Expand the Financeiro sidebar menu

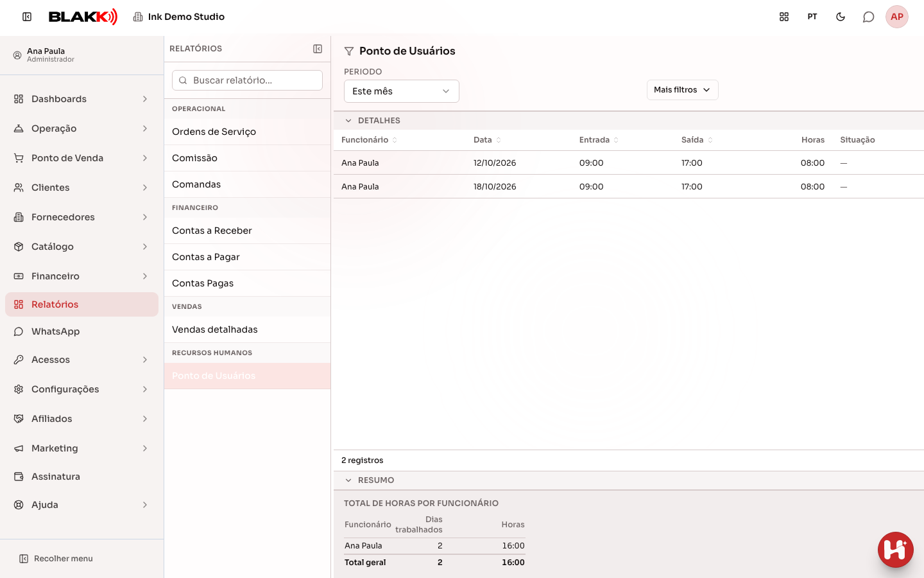pyautogui.click(x=81, y=276)
